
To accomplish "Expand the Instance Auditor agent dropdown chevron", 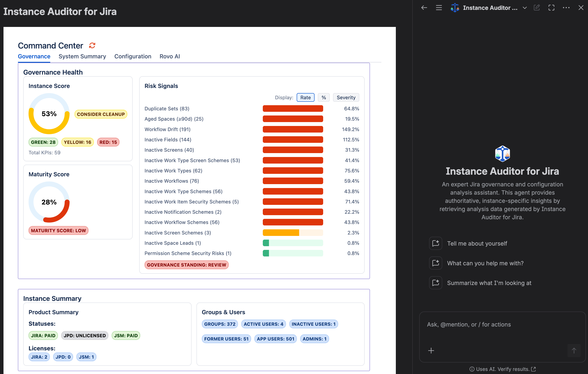I will point(525,8).
